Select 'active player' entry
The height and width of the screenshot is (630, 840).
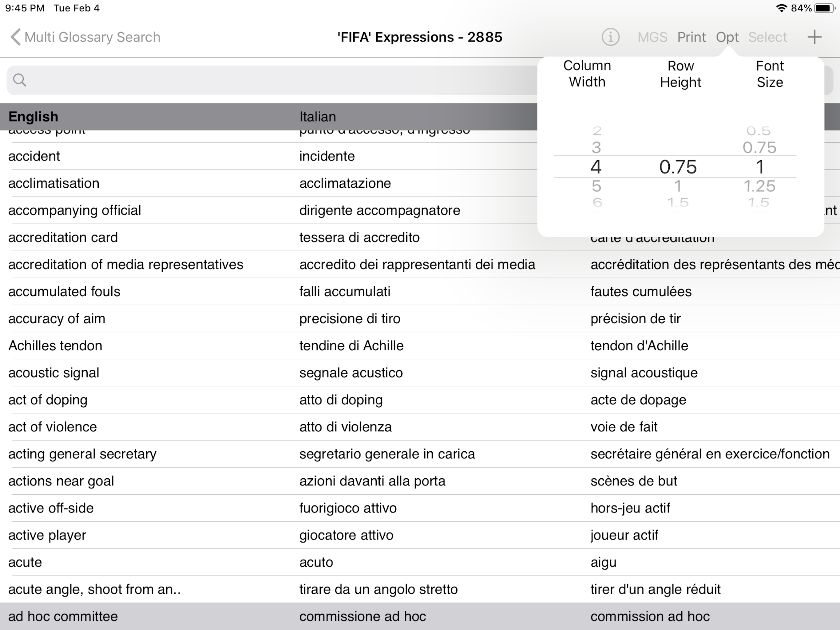[47, 535]
